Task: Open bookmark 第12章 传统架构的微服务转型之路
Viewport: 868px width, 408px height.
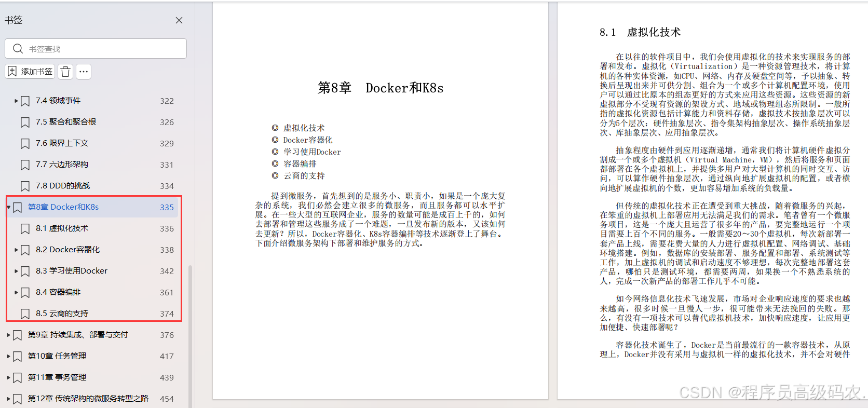Action: (88, 399)
